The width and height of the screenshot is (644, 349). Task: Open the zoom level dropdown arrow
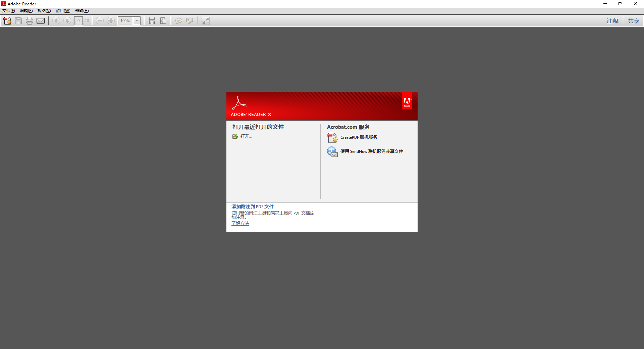pos(137,21)
